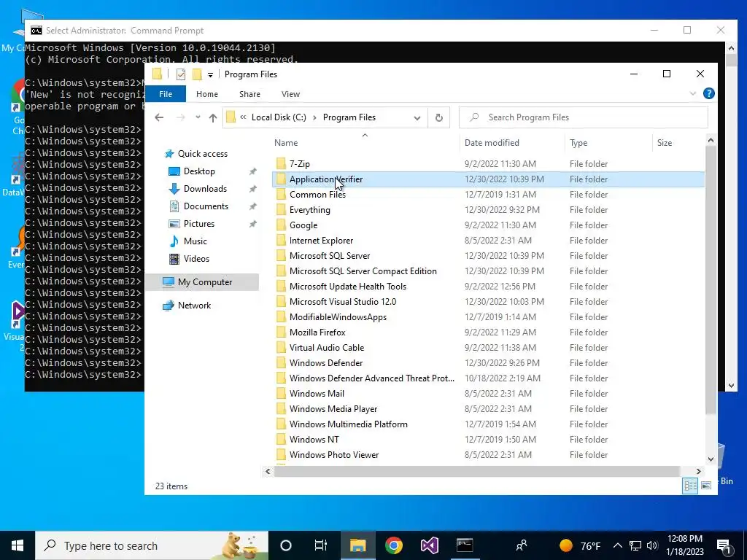Open the View ribbon tab
The image size is (747, 560).
pyautogui.click(x=290, y=94)
